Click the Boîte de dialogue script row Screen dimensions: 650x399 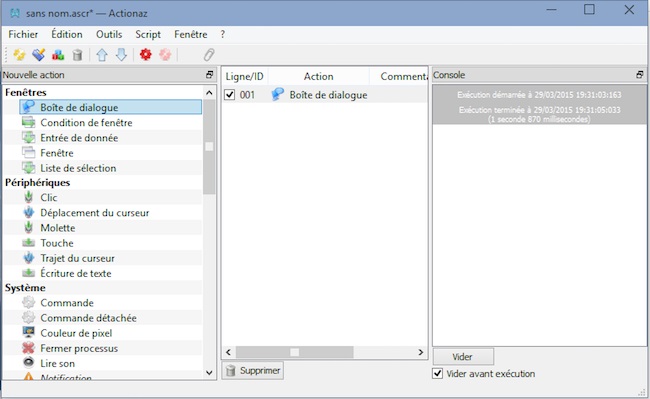pyautogui.click(x=325, y=95)
